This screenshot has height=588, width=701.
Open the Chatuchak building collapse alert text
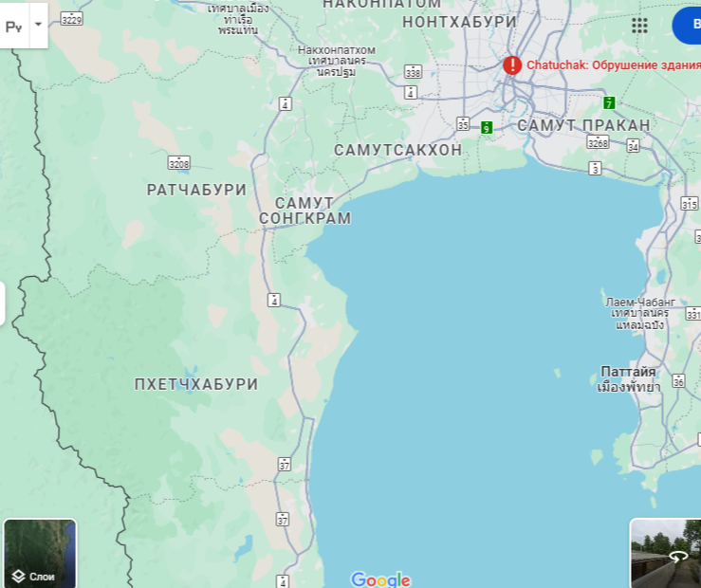614,65
